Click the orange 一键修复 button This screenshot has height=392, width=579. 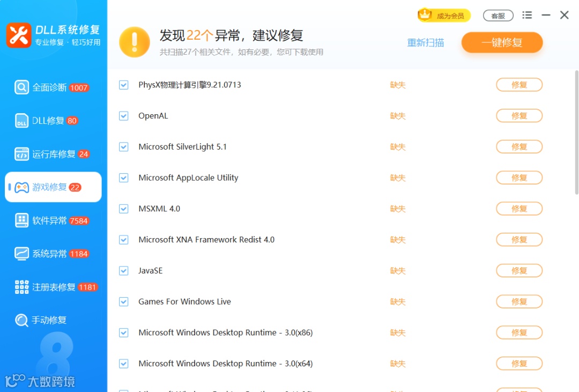point(502,42)
